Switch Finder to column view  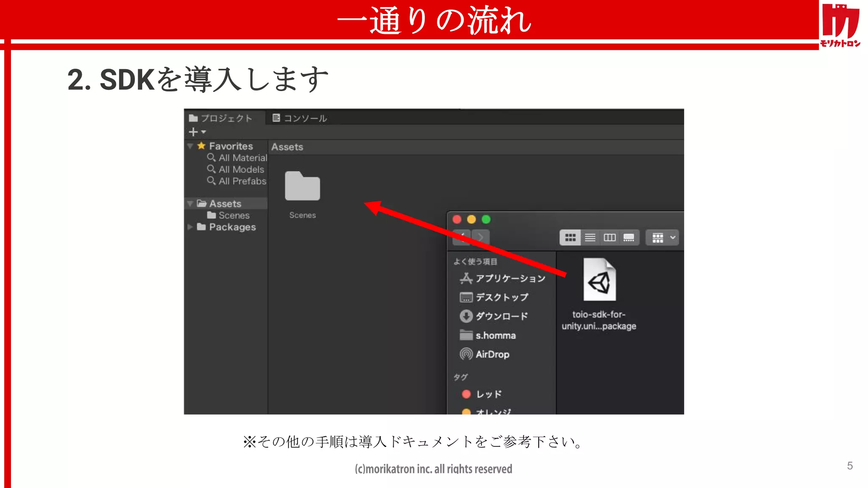(x=609, y=238)
